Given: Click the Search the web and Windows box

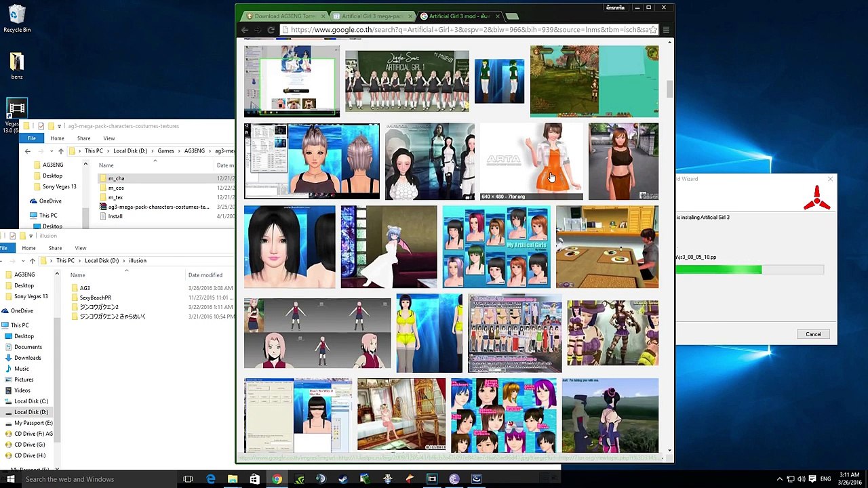Looking at the screenshot, I should click(x=98, y=479).
